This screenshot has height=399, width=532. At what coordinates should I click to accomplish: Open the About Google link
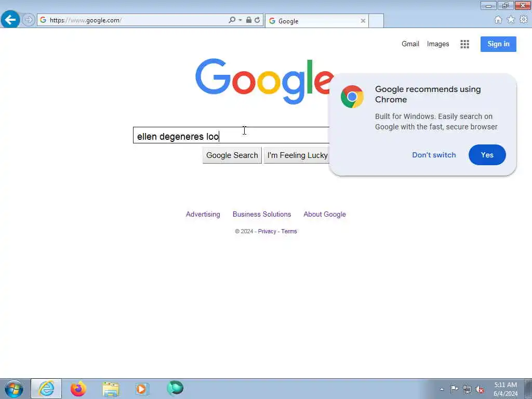324,215
